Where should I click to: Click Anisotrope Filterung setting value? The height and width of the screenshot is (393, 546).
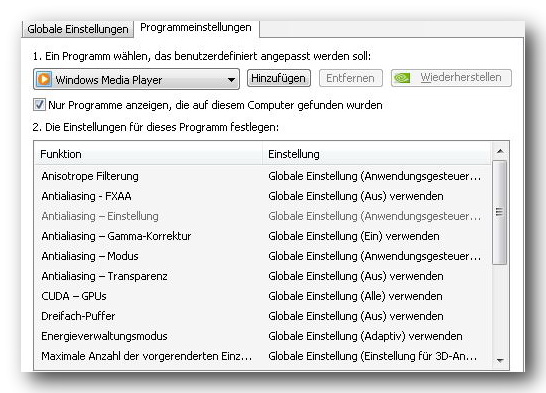(x=375, y=176)
